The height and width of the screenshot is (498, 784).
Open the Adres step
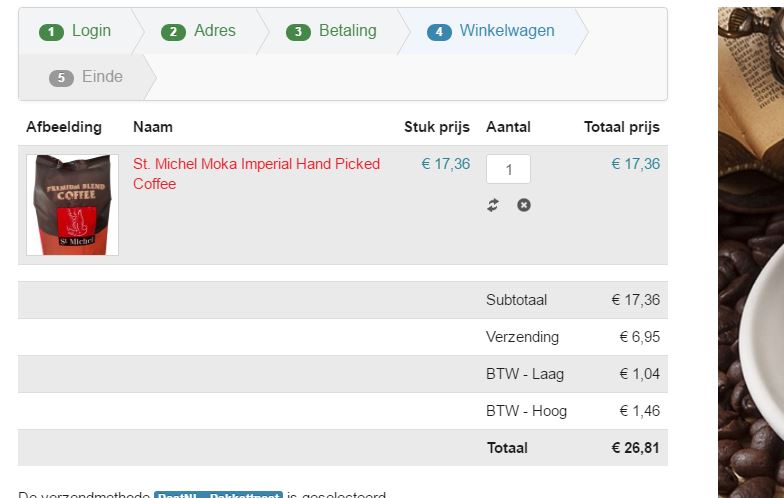point(214,31)
